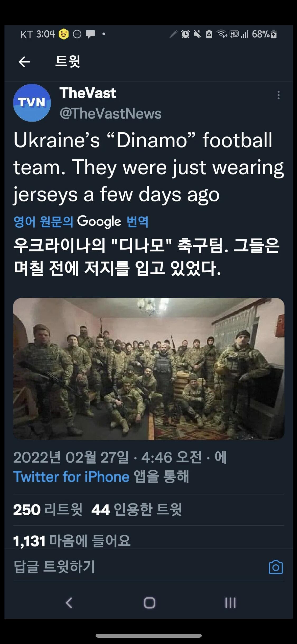Open the soldiers group photo
This screenshot has height=644, width=297.
pyautogui.click(x=149, y=369)
